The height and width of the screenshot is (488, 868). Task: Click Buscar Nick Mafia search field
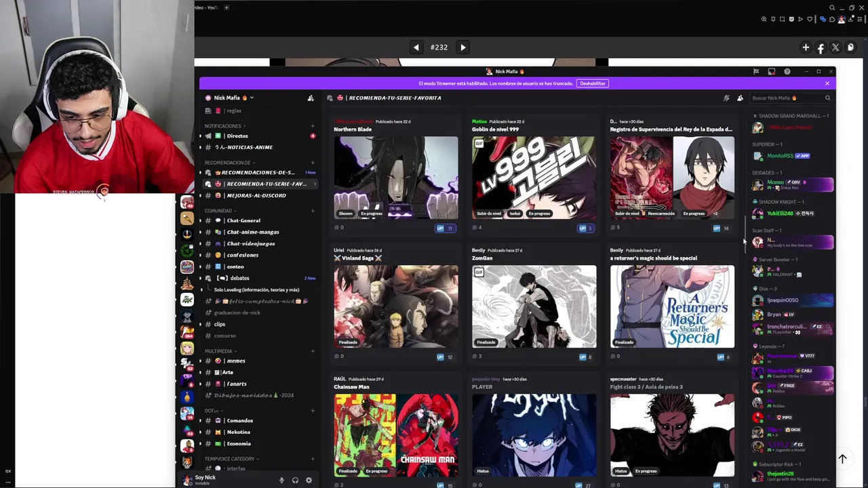[x=790, y=98]
